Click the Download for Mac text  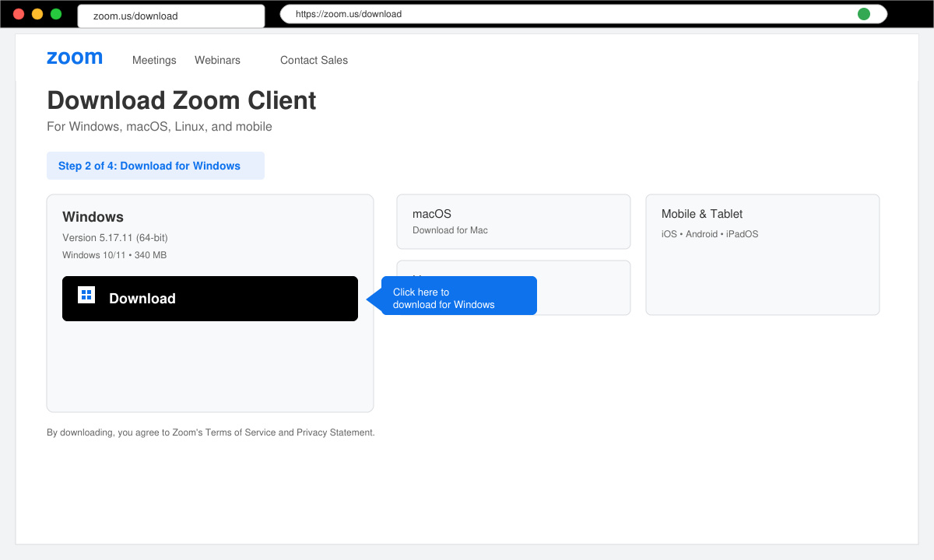pyautogui.click(x=450, y=230)
